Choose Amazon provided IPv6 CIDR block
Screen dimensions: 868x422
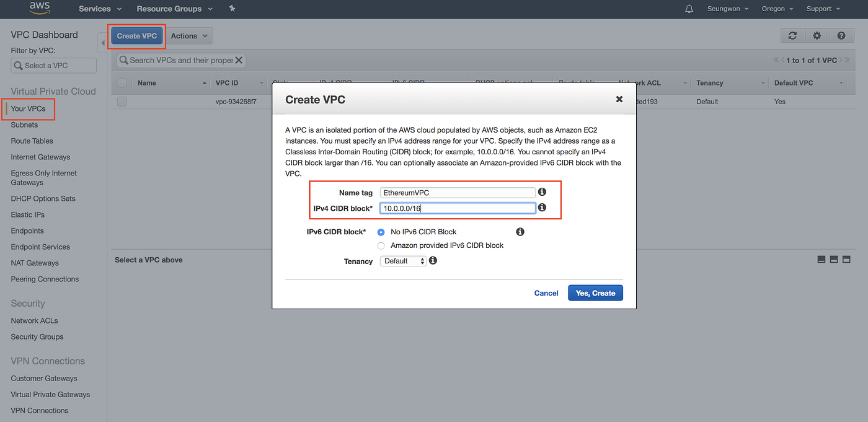tap(381, 245)
